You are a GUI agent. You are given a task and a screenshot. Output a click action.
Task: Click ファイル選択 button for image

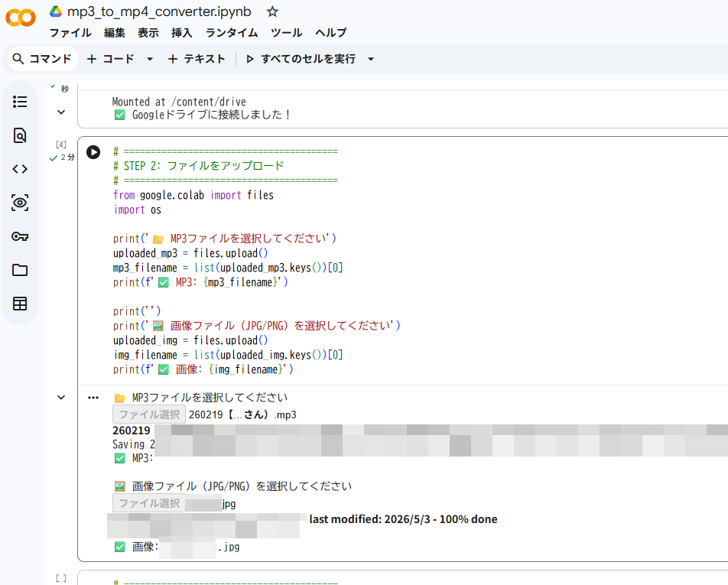point(149,503)
